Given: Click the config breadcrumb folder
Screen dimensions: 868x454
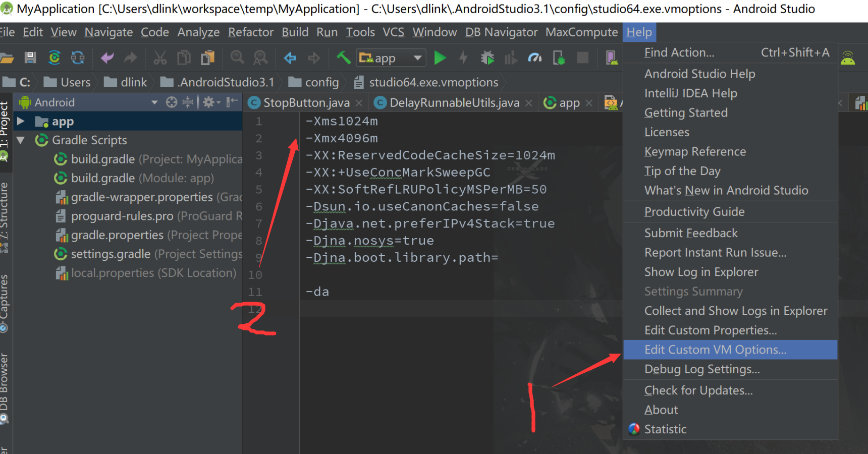Looking at the screenshot, I should tap(313, 82).
